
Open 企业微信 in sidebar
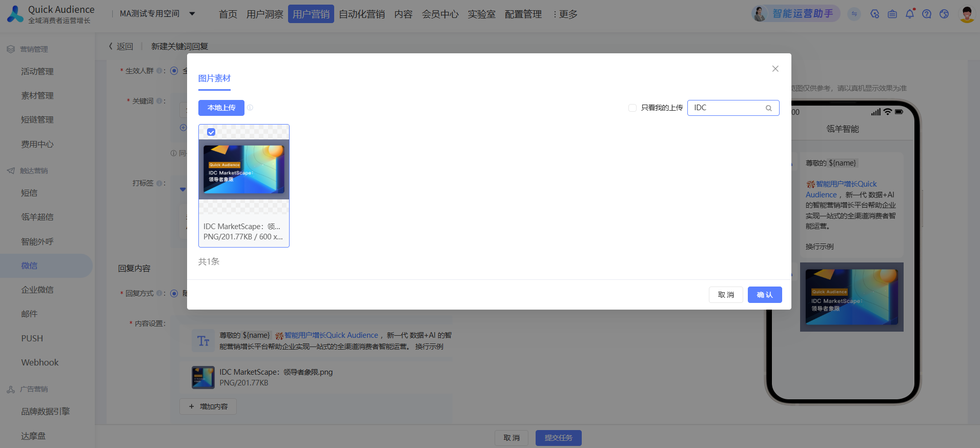coord(37,290)
